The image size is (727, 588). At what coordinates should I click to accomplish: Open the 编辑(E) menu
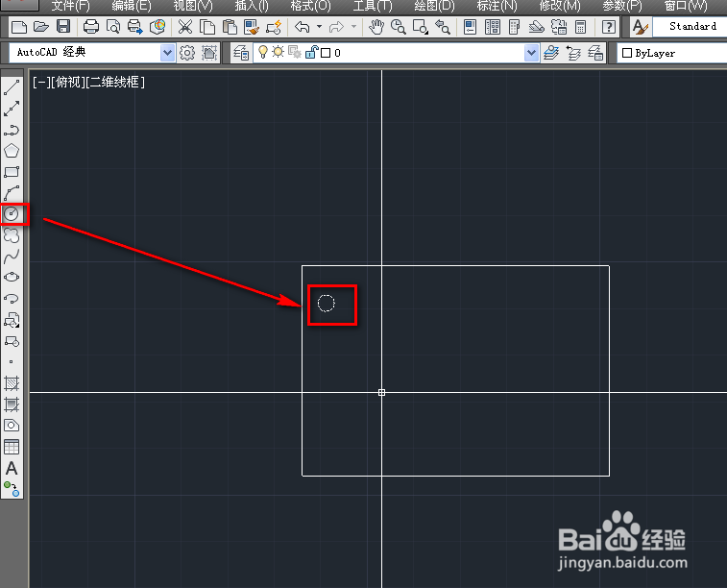[x=132, y=6]
